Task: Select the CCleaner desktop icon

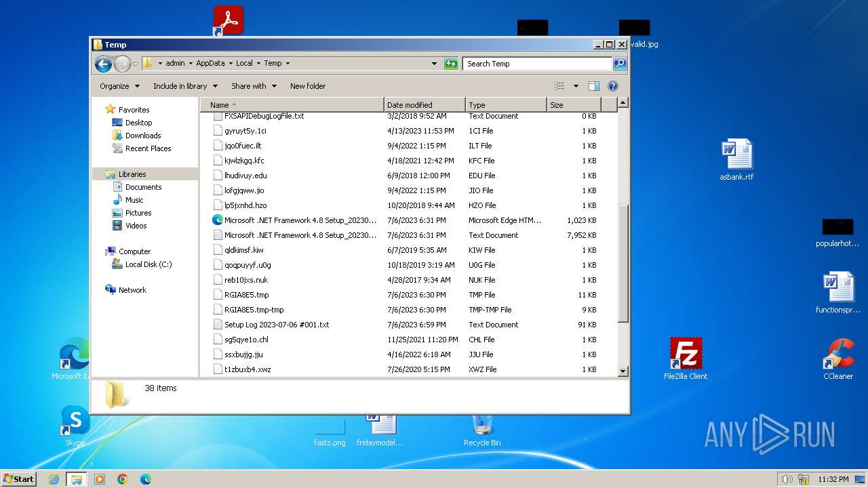Action: (x=838, y=359)
